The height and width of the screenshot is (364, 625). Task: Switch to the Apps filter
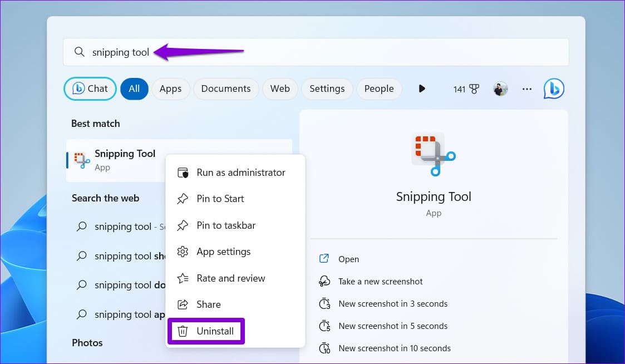click(171, 88)
